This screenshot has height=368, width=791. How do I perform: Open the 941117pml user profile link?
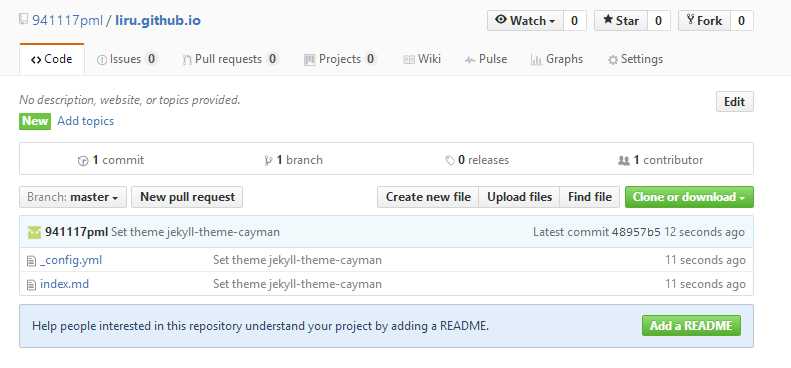(67, 21)
